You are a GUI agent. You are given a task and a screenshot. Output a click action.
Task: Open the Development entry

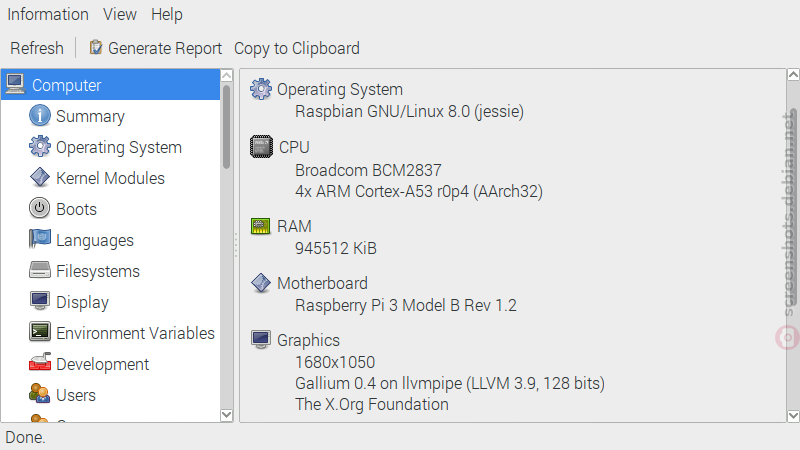(x=103, y=364)
